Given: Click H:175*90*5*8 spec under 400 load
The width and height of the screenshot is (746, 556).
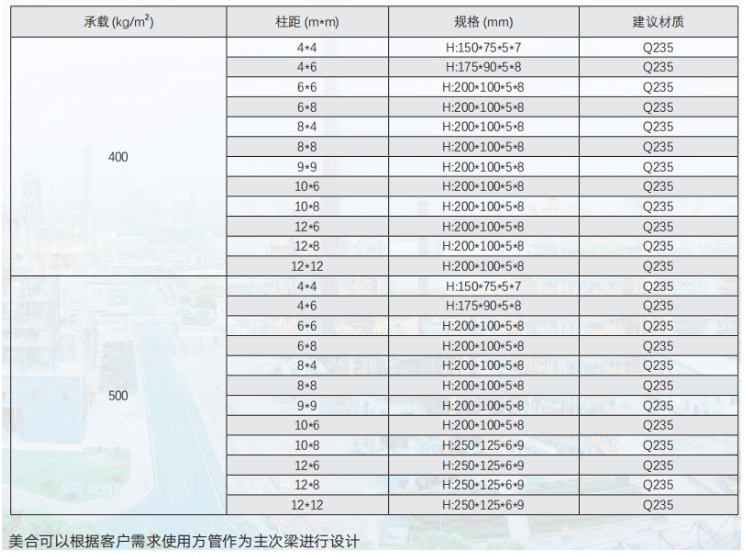Looking at the screenshot, I should (x=483, y=68).
